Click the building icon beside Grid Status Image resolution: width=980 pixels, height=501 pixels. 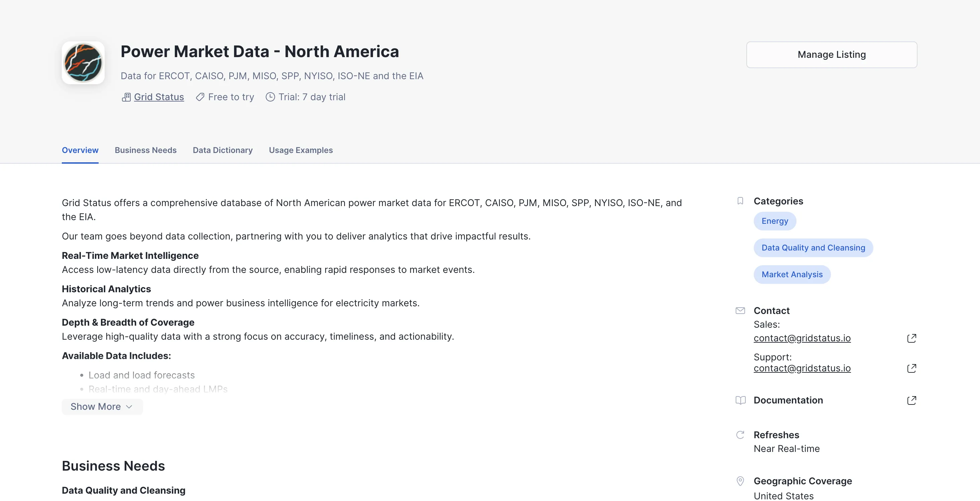[x=126, y=97]
